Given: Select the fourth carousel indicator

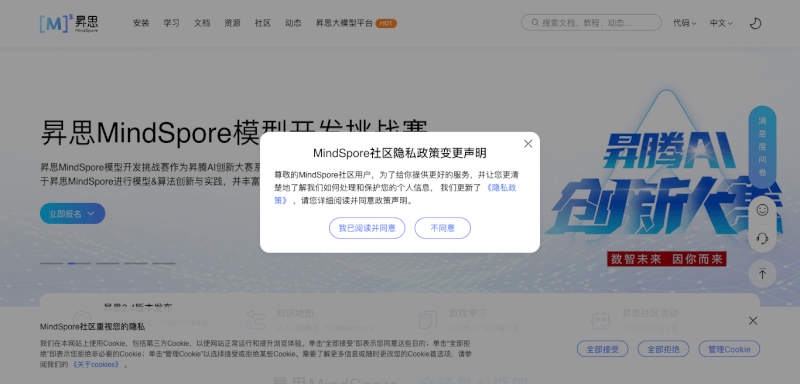Looking at the screenshot, I should tap(136, 264).
